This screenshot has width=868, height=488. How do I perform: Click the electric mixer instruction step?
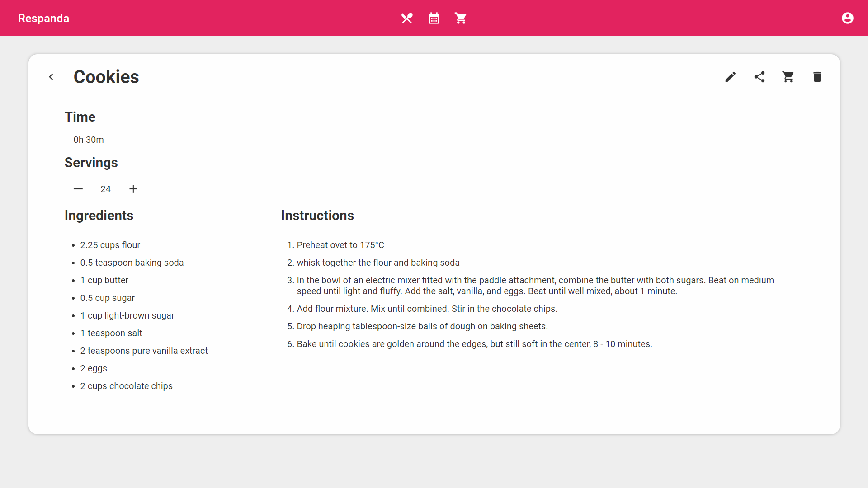coord(535,286)
